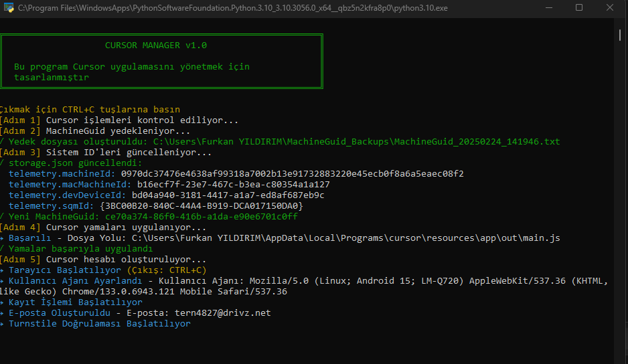Click the '[Adım 1] Cursor işlemleri kontrol ediliyor' line
This screenshot has width=628, height=364.
pos(119,120)
